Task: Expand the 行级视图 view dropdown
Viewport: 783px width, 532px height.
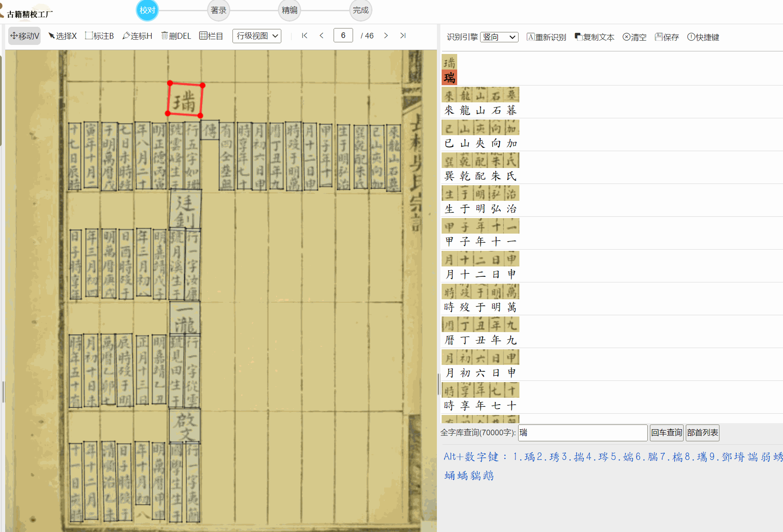Action: click(x=257, y=36)
